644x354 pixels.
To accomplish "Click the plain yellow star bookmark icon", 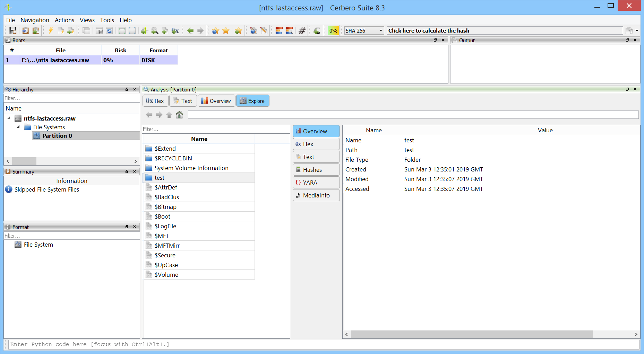I will click(226, 30).
